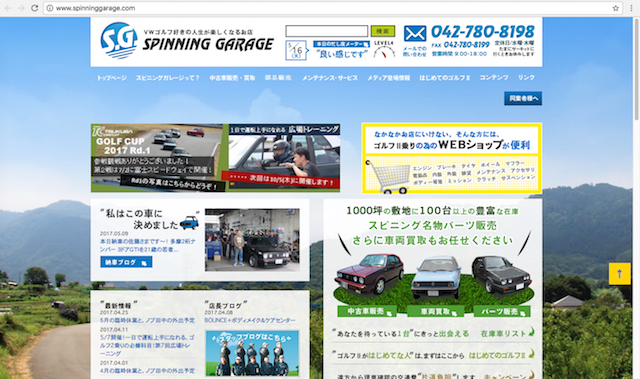Click the dark red Golf cabriolet image
640x379 pixels.
(369, 273)
